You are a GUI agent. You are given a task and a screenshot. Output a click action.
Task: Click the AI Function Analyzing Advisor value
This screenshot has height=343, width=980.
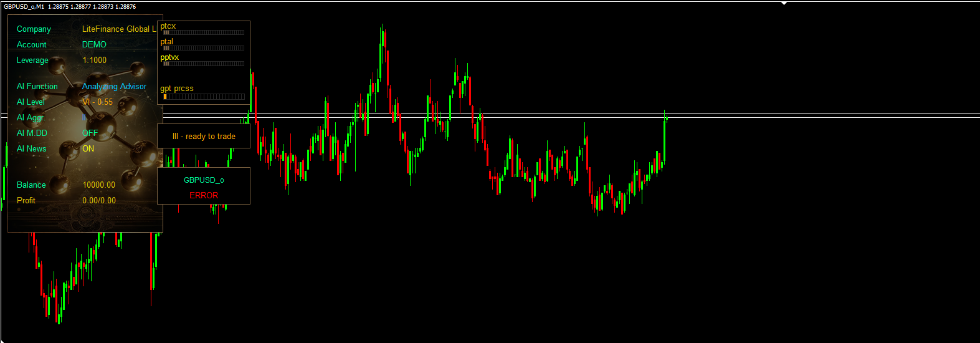pos(114,86)
